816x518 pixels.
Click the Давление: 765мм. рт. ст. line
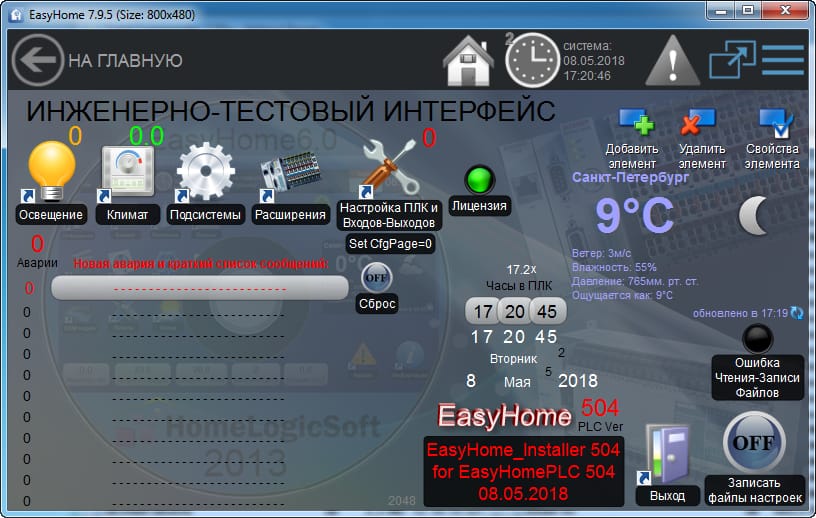[x=635, y=282]
